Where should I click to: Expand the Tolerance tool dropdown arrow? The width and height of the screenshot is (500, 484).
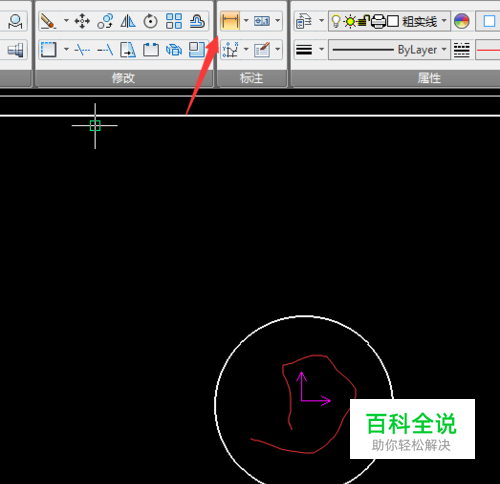click(x=278, y=21)
